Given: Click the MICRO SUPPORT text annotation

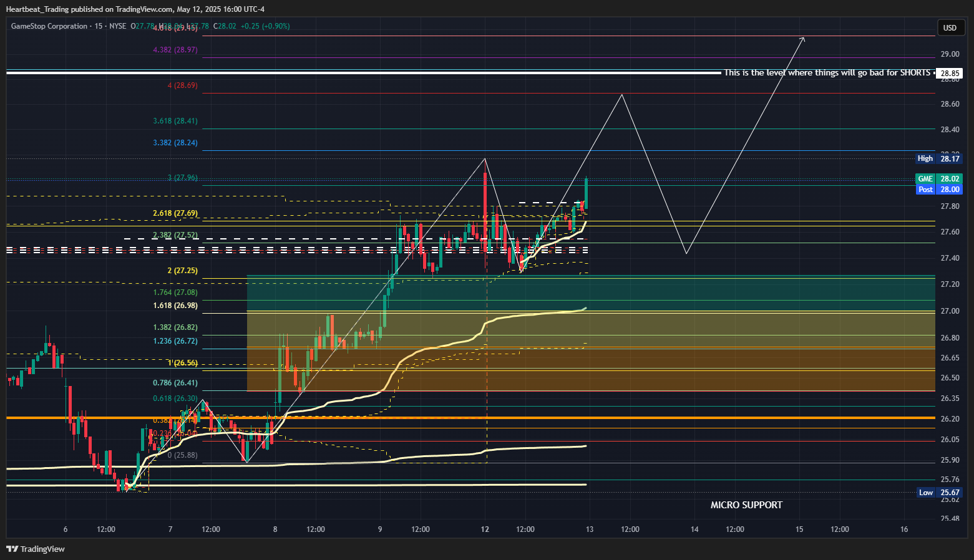Looking at the screenshot, I should point(746,505).
